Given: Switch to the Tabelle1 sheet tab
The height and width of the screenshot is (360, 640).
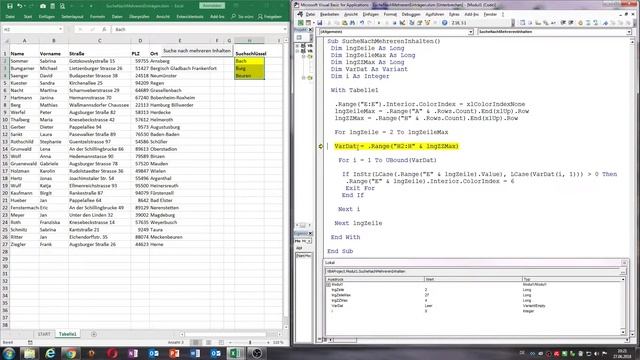Looking at the screenshot, I should click(67, 334).
